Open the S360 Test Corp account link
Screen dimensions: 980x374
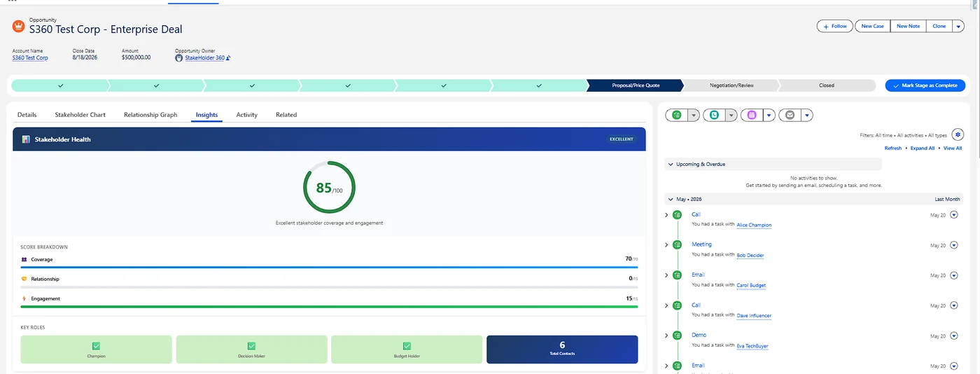[x=30, y=58]
